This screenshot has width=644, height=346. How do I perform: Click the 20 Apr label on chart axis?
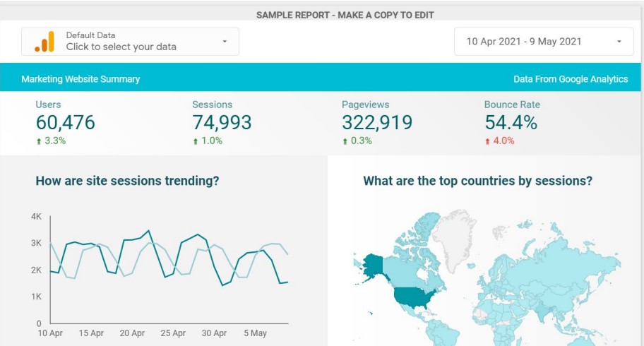point(132,333)
